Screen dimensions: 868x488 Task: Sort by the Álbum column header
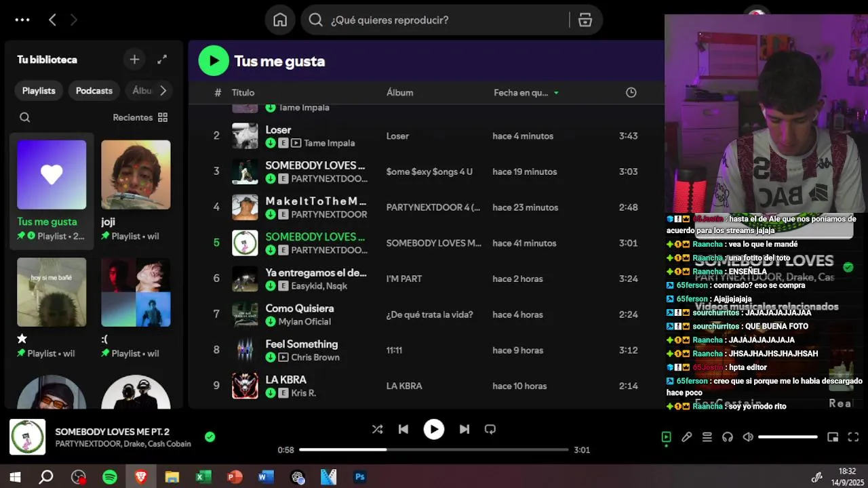point(400,93)
